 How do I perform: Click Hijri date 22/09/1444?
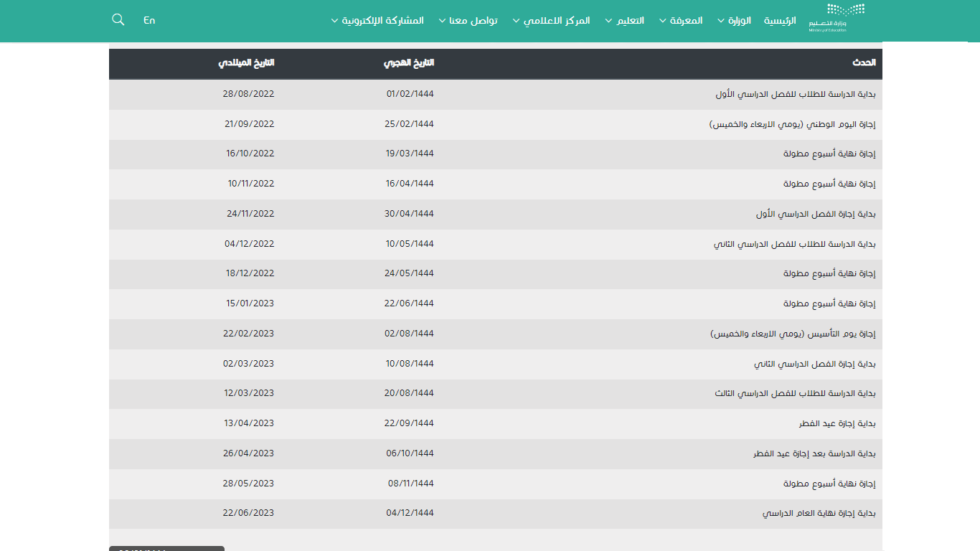point(410,423)
